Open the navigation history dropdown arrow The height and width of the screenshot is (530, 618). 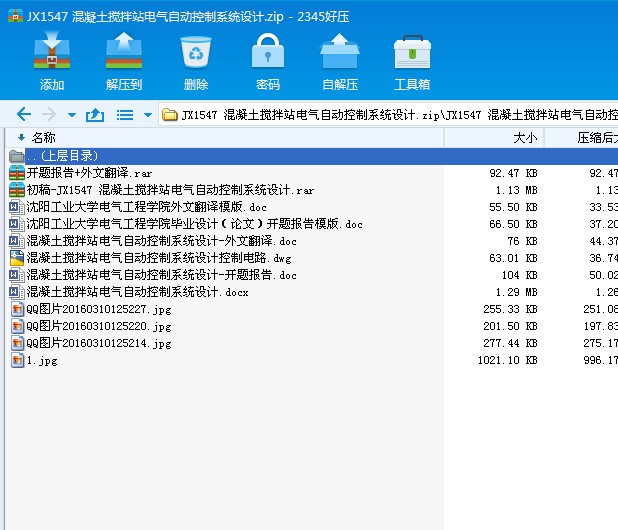(x=72, y=115)
